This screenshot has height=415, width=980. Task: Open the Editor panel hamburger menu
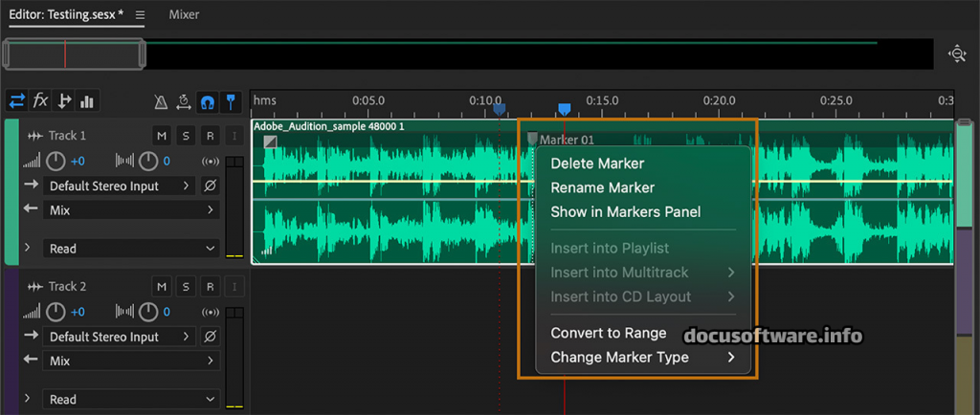pyautogui.click(x=141, y=15)
